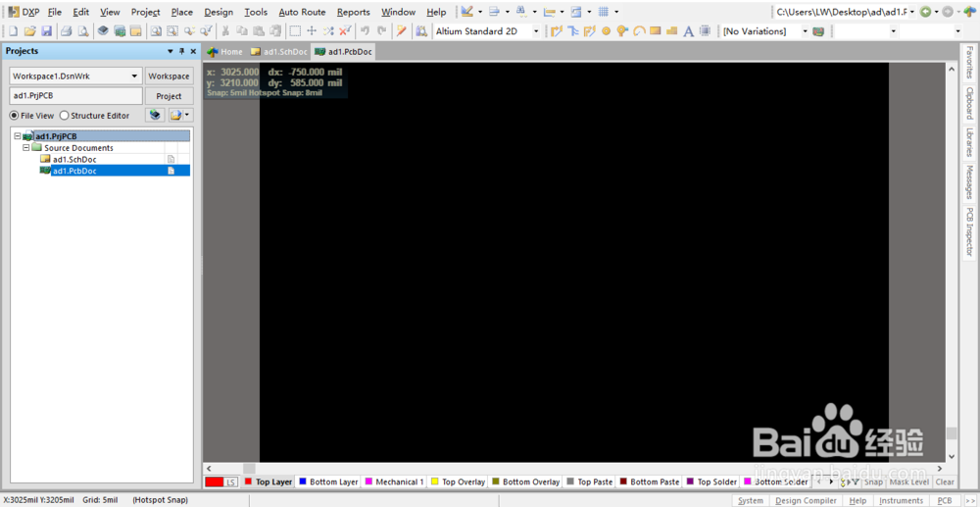Click the Clear button
This screenshot has height=507, width=980.
coord(945,482)
